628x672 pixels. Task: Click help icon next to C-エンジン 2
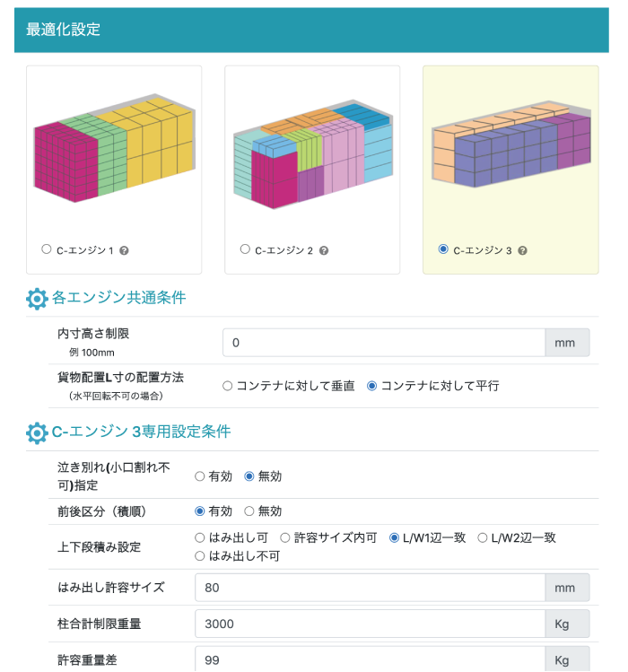pos(324,250)
